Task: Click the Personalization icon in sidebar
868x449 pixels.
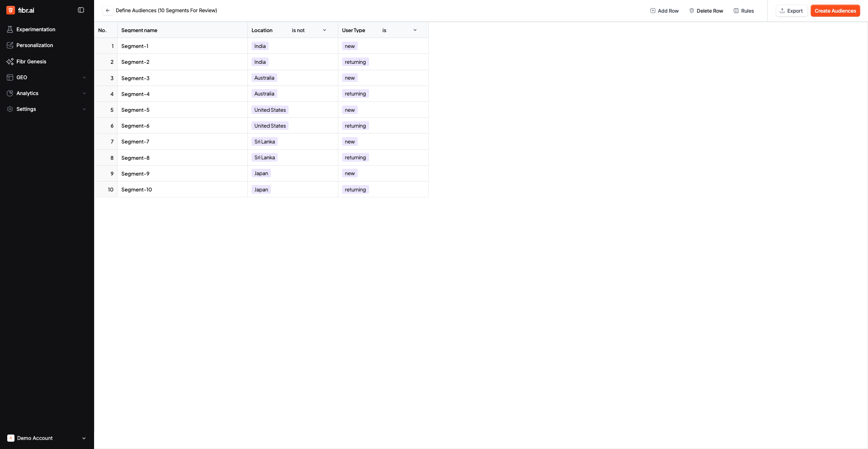Action: 10,45
